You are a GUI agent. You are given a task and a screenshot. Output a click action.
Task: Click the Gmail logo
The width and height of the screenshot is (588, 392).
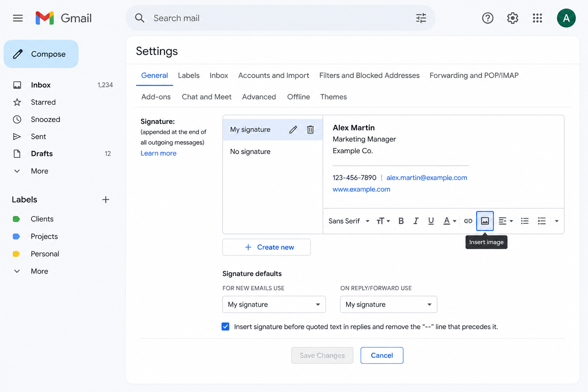63,18
